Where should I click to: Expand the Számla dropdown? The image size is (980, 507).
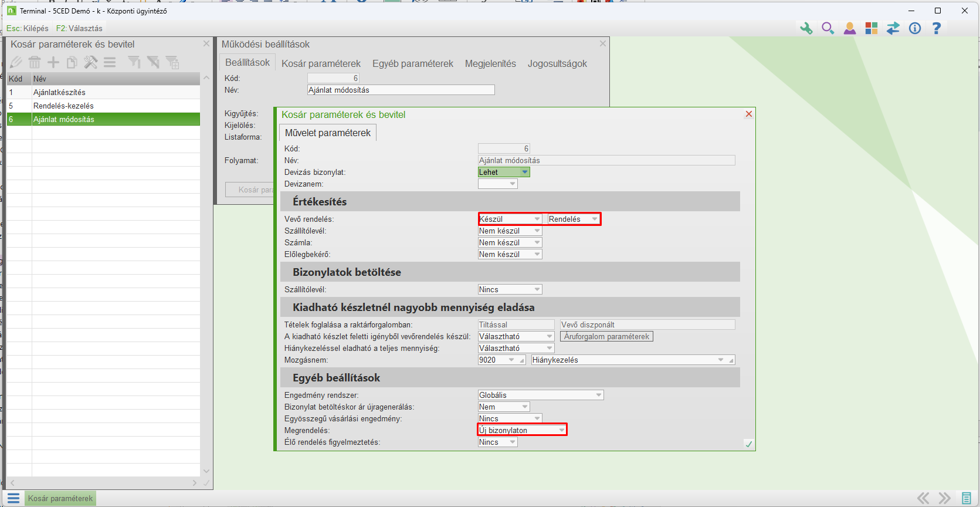click(537, 242)
